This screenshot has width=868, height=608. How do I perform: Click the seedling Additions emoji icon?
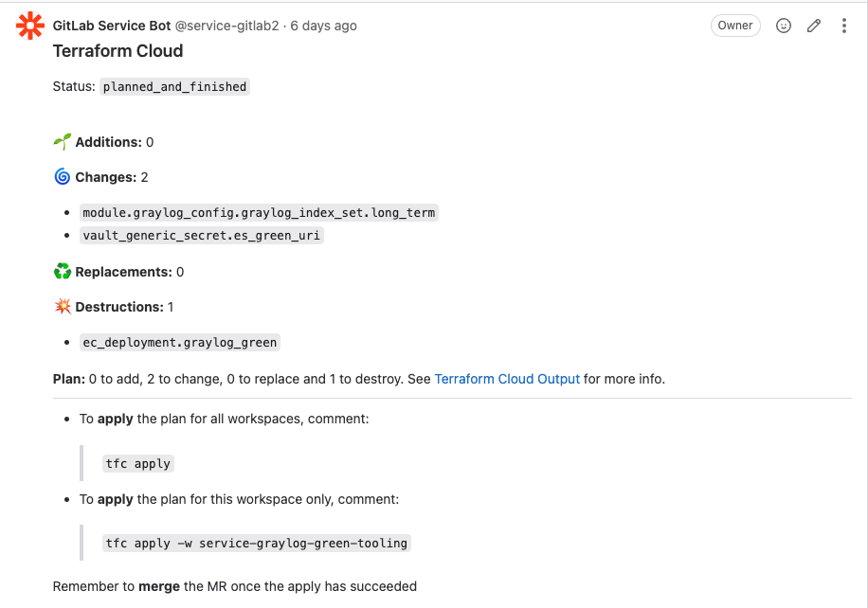[62, 142]
